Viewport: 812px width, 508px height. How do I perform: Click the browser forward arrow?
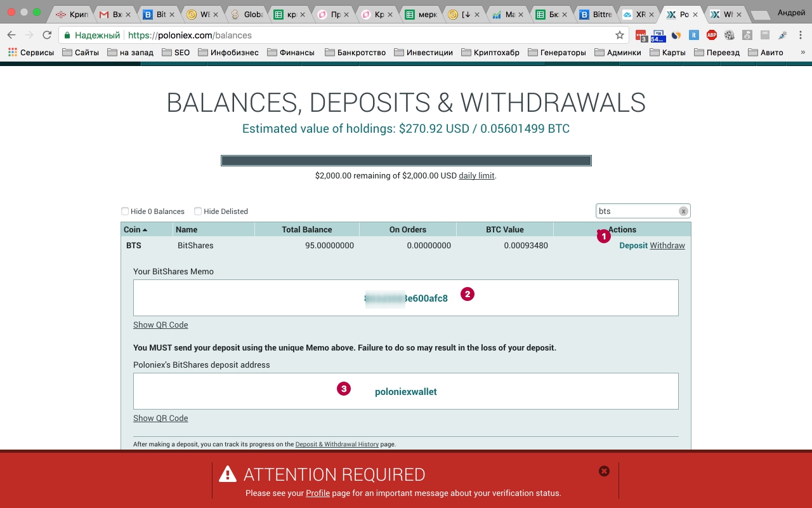pyautogui.click(x=29, y=36)
